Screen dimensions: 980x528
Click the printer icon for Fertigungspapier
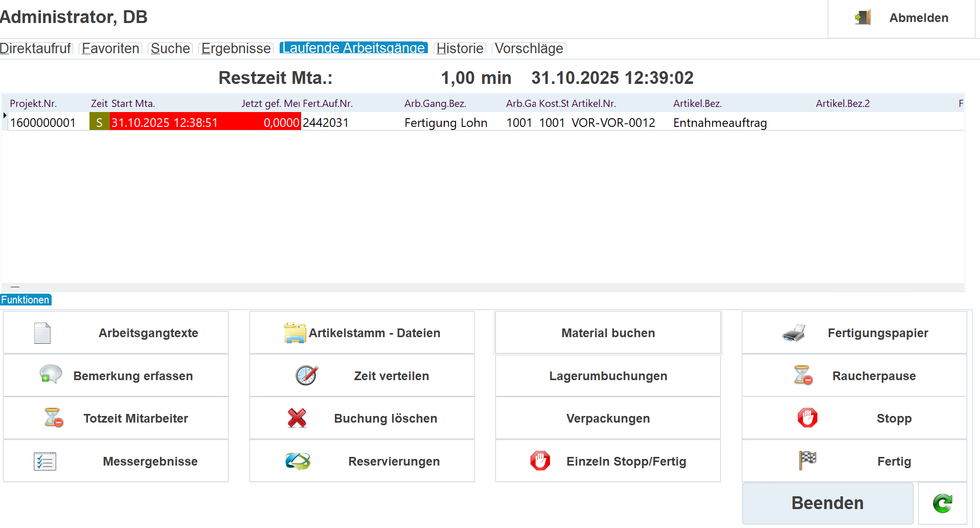[x=793, y=333]
